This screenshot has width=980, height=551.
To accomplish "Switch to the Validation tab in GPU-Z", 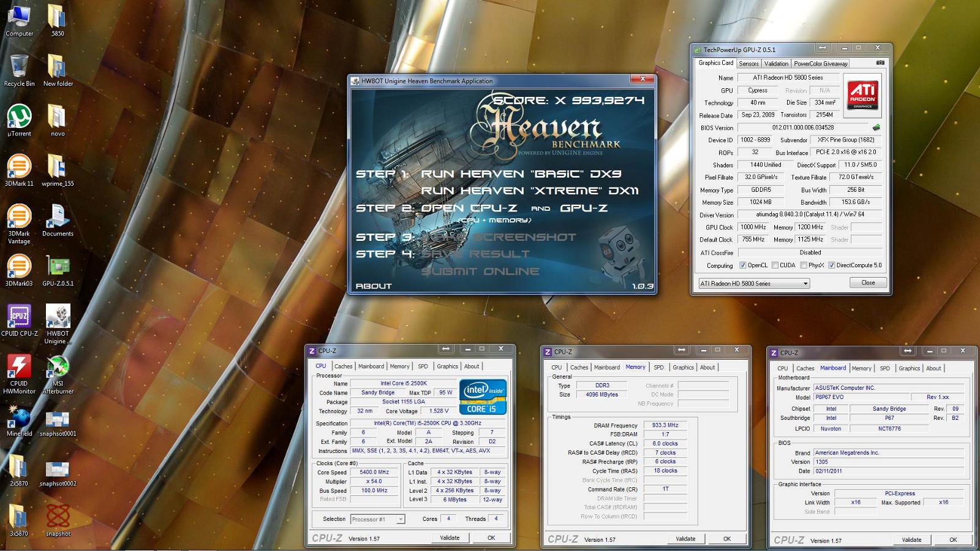I will (x=776, y=64).
